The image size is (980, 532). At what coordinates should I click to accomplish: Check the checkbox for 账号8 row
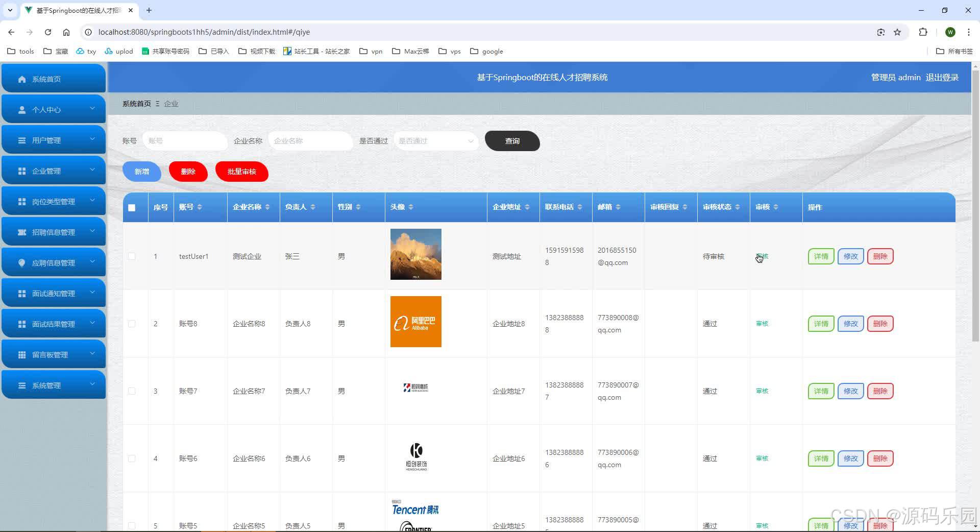132,323
